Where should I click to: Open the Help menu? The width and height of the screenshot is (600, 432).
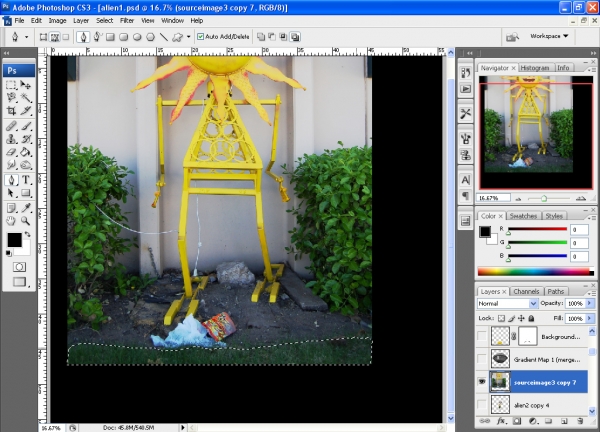click(x=197, y=21)
